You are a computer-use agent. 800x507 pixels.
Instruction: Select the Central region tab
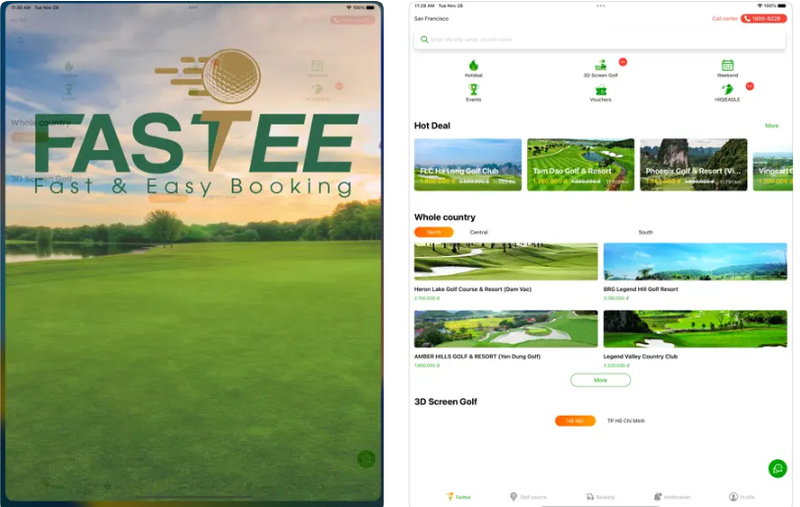(479, 232)
